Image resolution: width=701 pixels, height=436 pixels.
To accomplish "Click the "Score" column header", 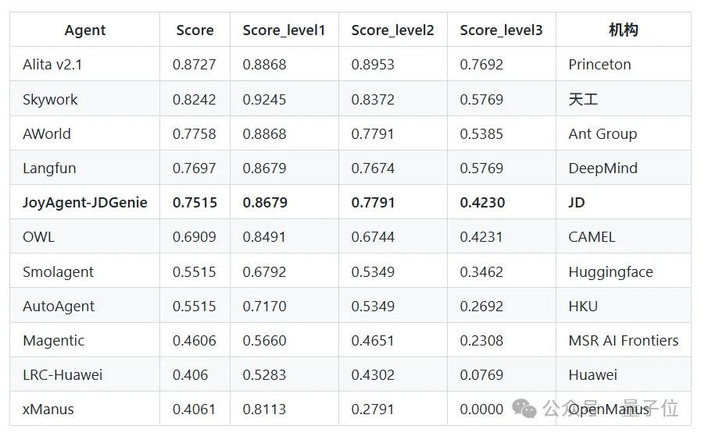I will click(194, 30).
